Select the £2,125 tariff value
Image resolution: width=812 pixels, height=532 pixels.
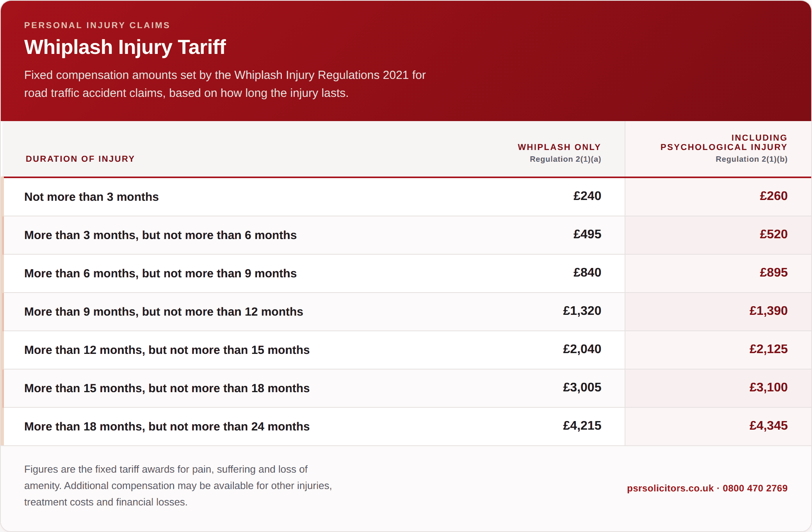pos(768,349)
